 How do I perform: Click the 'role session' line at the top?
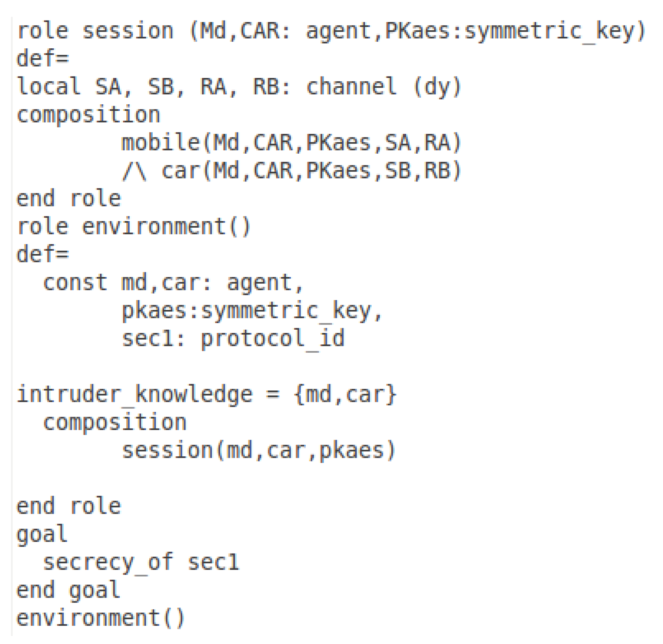tap(331, 31)
